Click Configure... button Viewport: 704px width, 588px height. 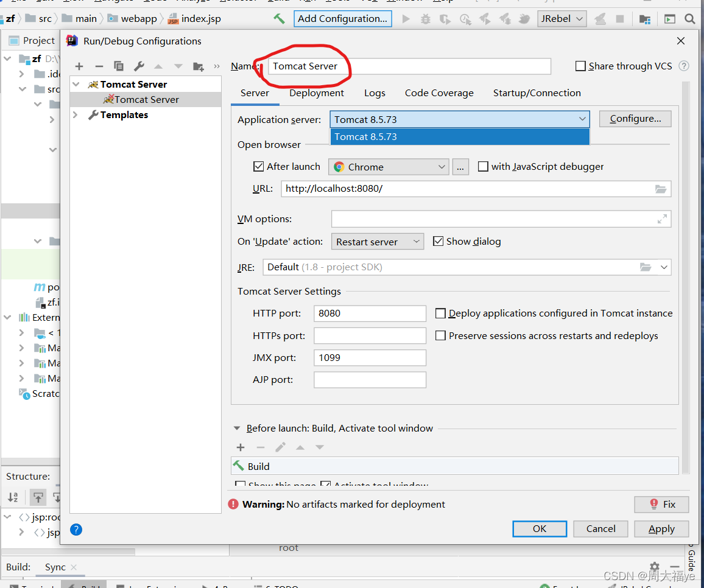pos(635,119)
